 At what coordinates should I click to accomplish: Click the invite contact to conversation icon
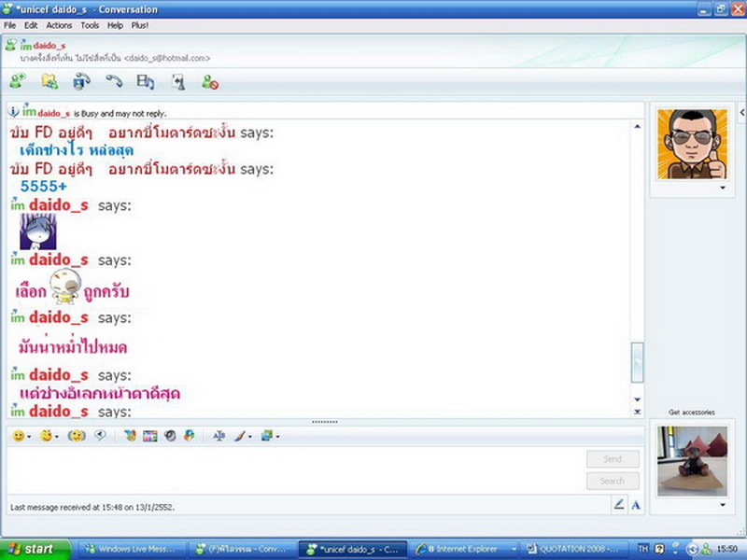tap(17, 82)
